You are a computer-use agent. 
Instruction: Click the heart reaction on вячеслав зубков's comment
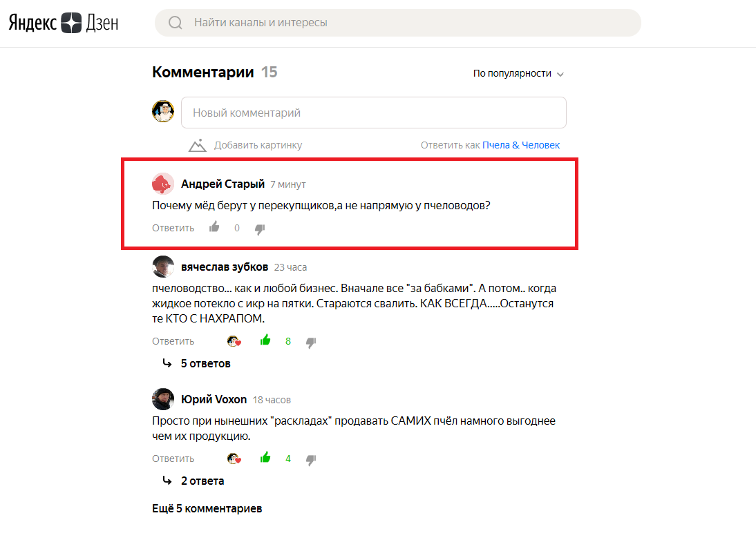[x=234, y=340]
